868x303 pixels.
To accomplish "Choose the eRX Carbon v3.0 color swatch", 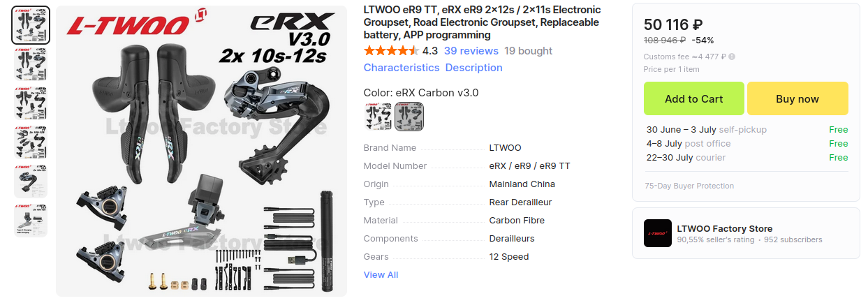I will [x=409, y=117].
